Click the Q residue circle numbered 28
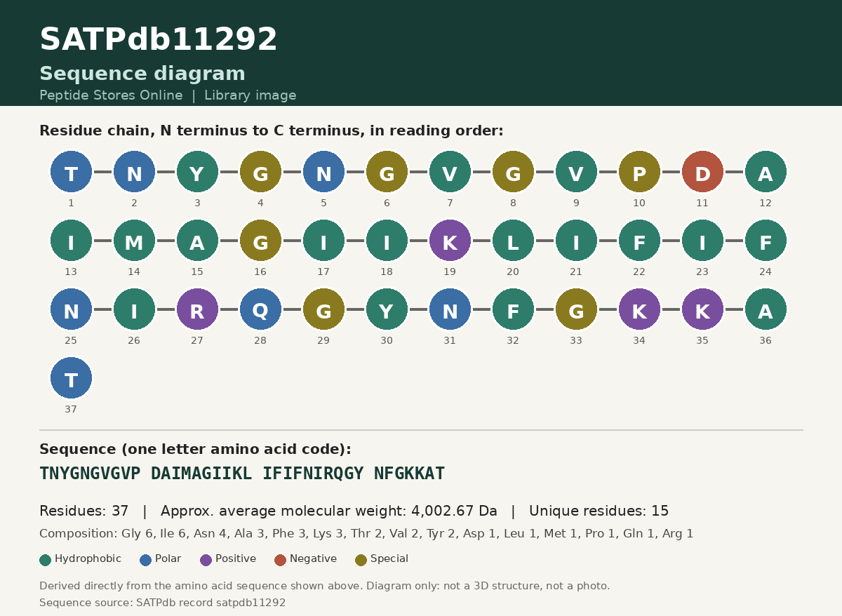The height and width of the screenshot is (616, 842). pos(260,309)
